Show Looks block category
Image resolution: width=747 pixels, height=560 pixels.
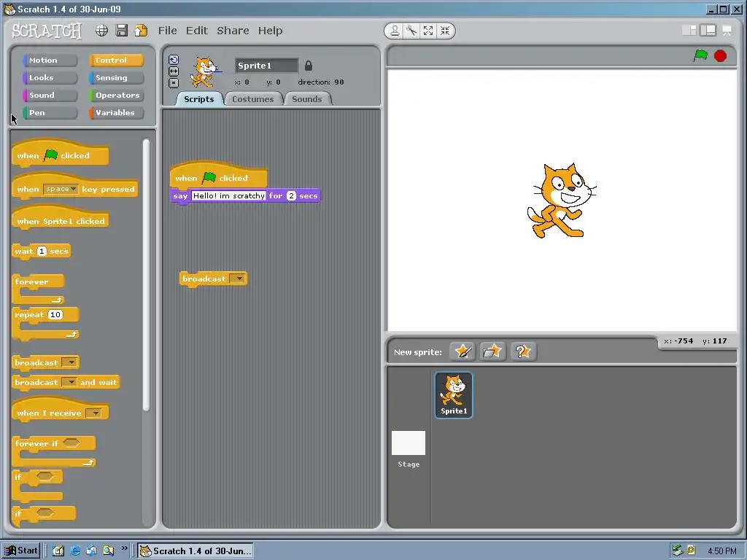pos(50,77)
